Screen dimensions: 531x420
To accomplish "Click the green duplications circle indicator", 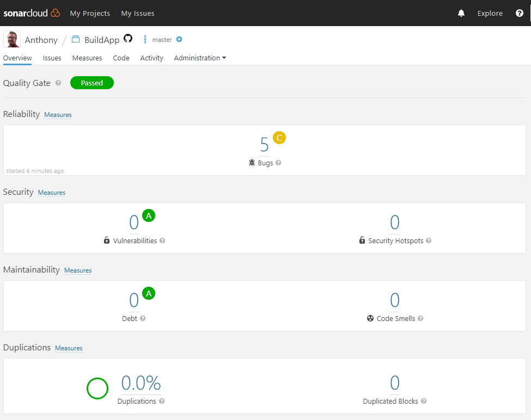I will tap(97, 388).
